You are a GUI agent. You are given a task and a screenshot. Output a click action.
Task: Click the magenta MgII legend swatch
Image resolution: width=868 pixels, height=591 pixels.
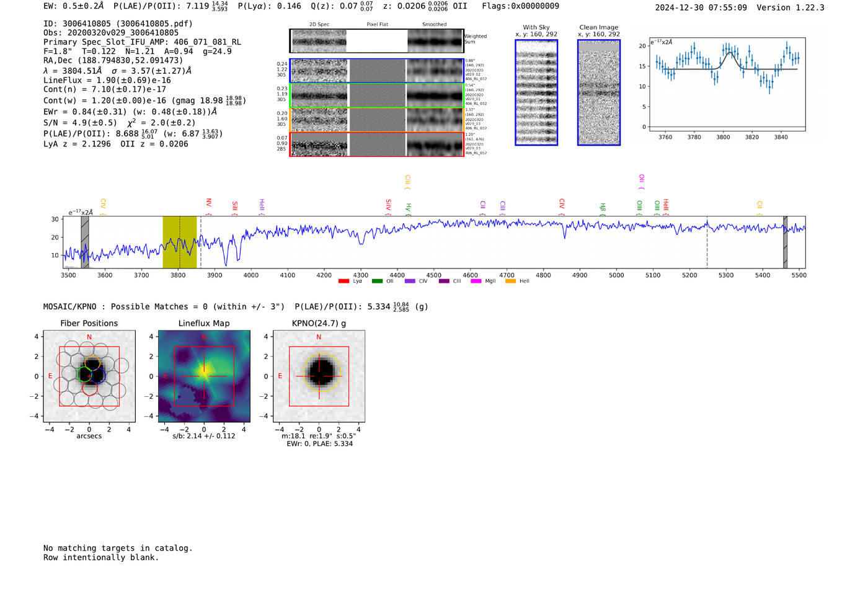point(476,281)
